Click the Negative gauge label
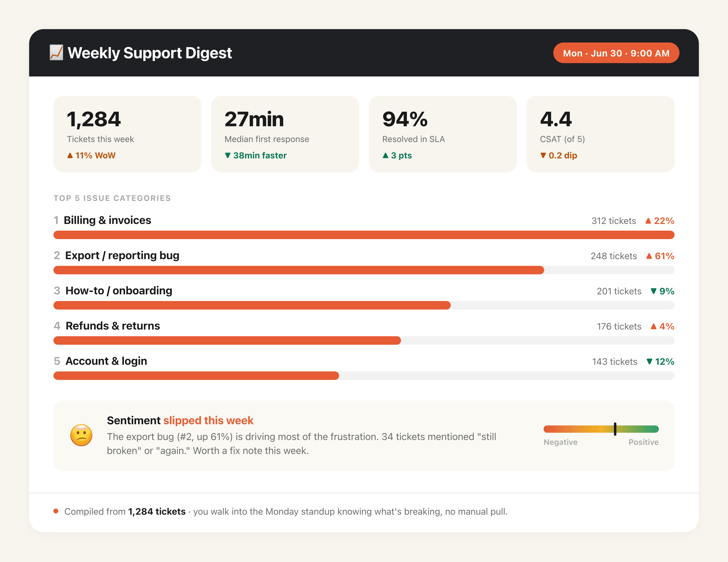Image resolution: width=728 pixels, height=562 pixels. point(560,442)
